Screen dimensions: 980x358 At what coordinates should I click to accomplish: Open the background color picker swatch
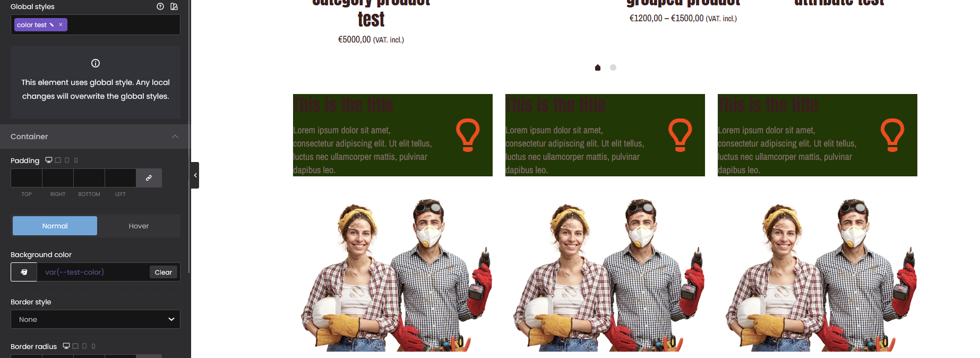(24, 272)
